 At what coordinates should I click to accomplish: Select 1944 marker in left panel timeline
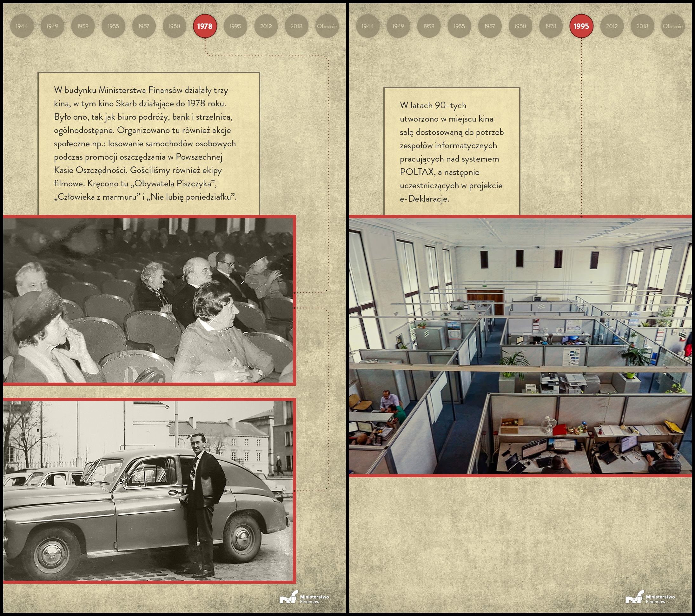(22, 26)
